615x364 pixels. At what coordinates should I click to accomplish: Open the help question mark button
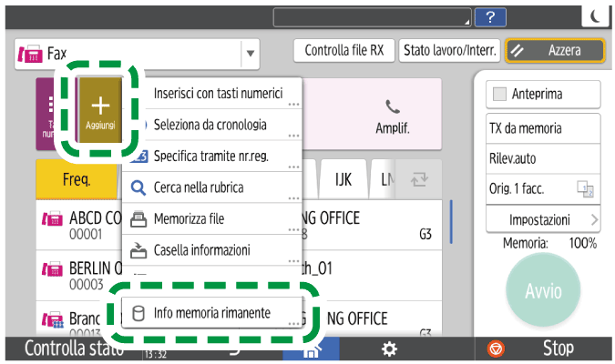point(490,16)
